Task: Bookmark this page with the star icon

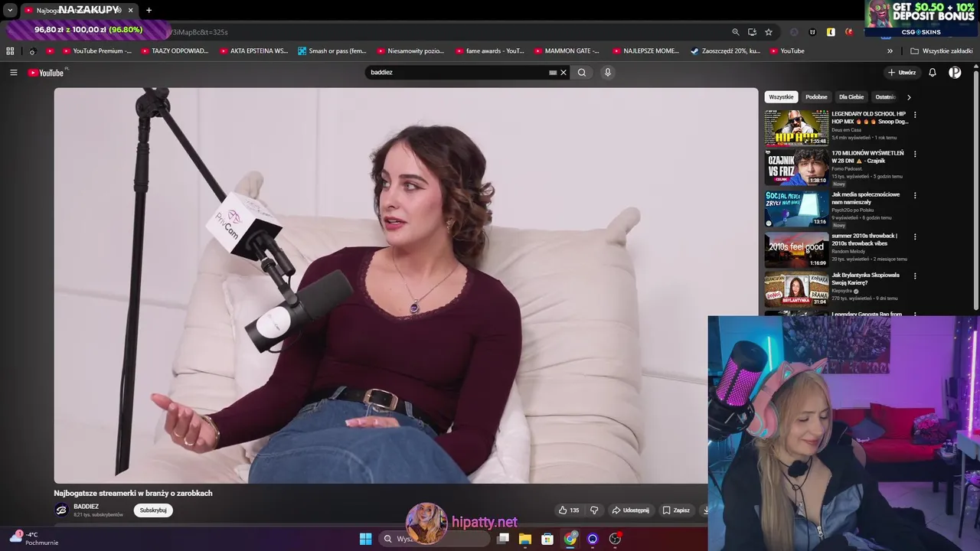Action: coord(769,32)
